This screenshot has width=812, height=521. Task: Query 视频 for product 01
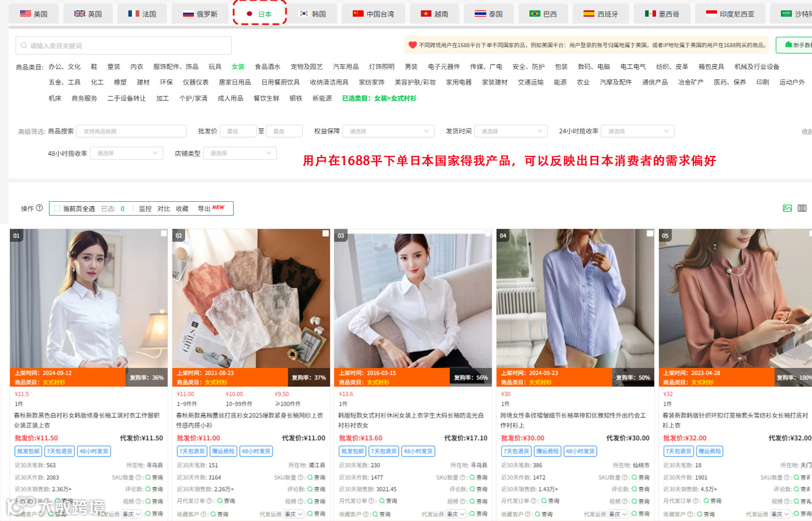[x=154, y=501]
